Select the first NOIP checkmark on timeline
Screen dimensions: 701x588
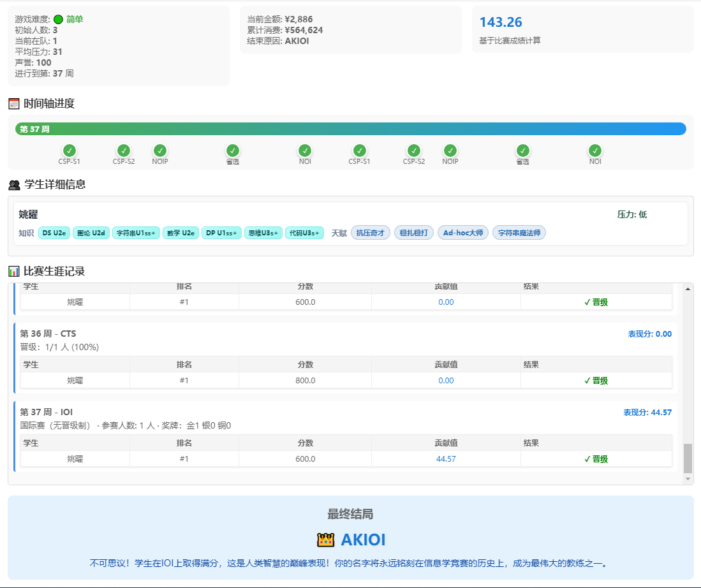pyautogui.click(x=160, y=151)
